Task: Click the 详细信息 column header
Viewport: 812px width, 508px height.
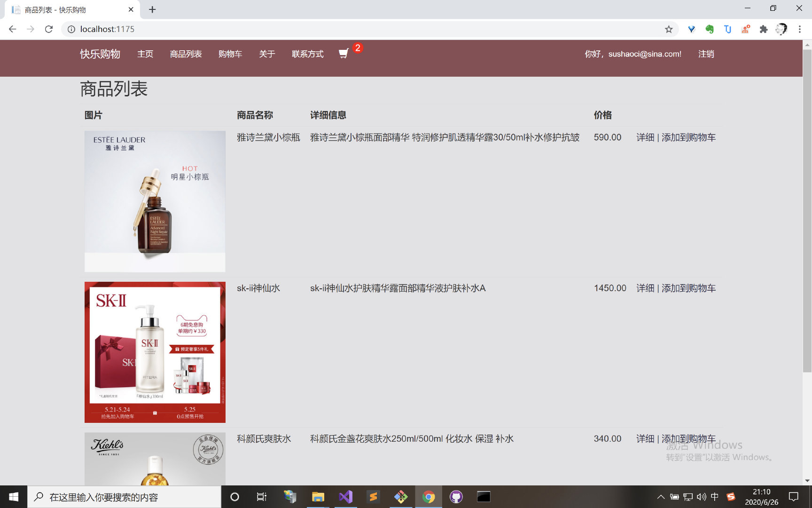Action: (x=328, y=115)
